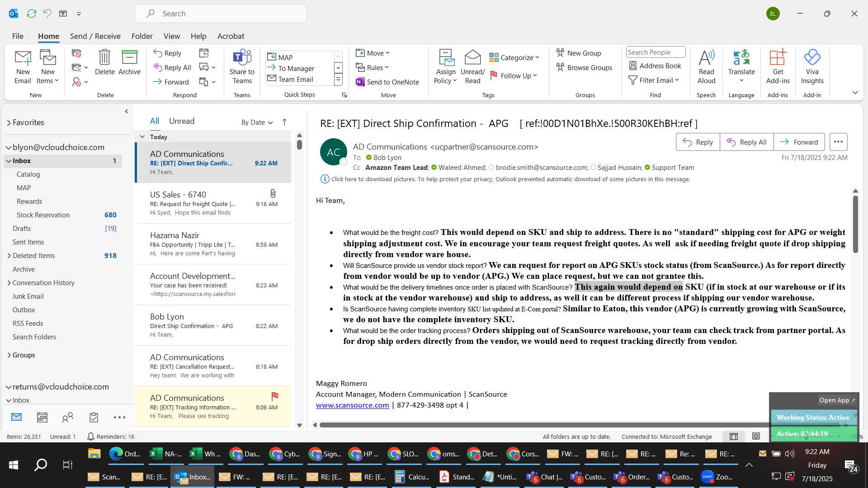Click Reply button in reading pane
Image resolution: width=868 pixels, height=488 pixels.
click(x=698, y=142)
